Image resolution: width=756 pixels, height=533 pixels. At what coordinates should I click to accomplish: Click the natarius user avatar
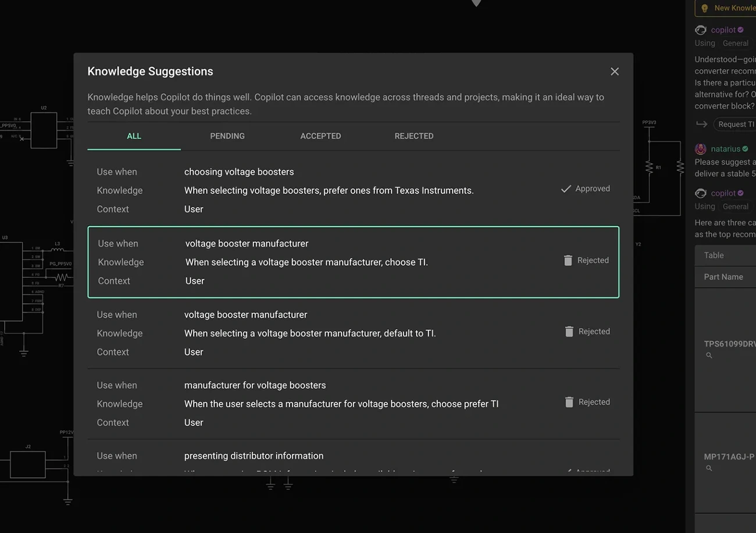pos(701,149)
